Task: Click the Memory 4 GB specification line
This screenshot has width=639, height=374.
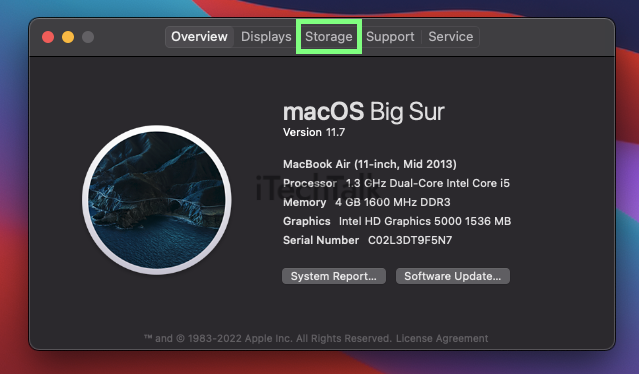Action: click(367, 202)
